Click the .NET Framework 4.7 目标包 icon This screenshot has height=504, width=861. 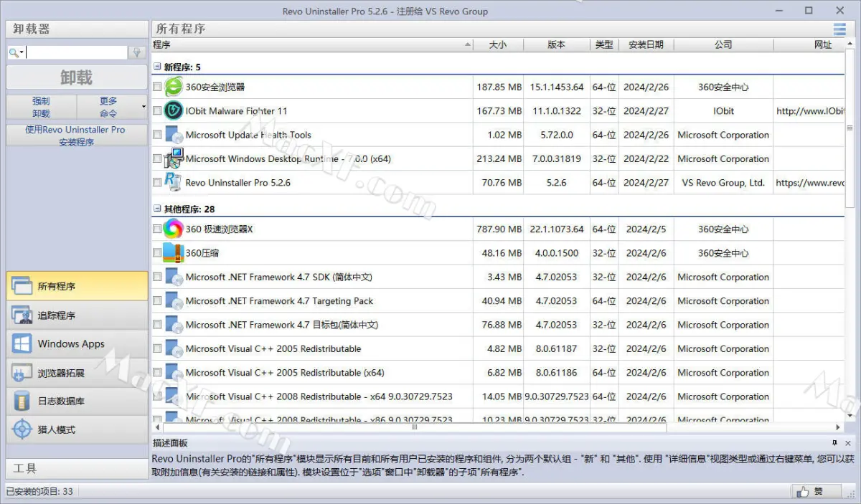(x=174, y=325)
